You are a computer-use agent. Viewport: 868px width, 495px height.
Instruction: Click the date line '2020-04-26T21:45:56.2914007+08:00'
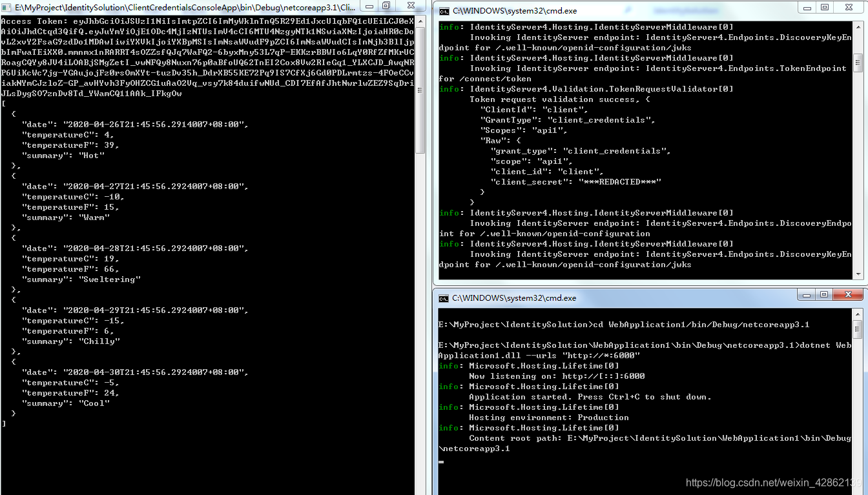[x=135, y=125]
